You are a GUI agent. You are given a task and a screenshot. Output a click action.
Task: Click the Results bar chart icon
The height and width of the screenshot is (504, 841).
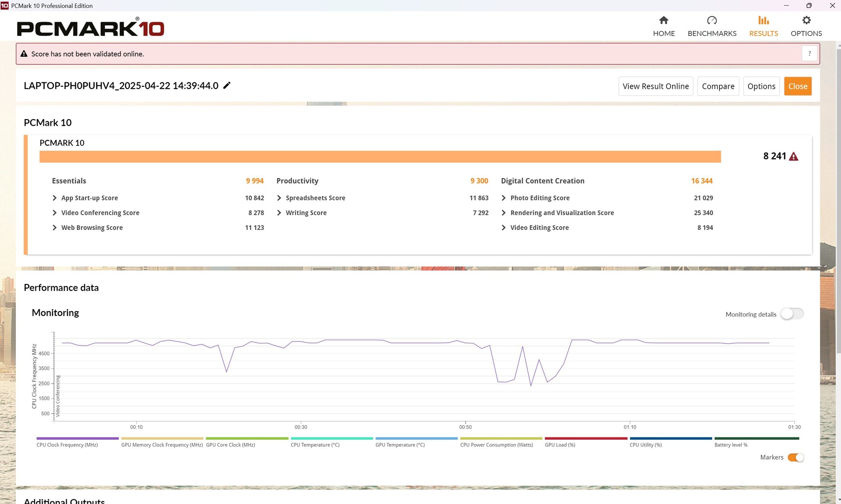(763, 21)
